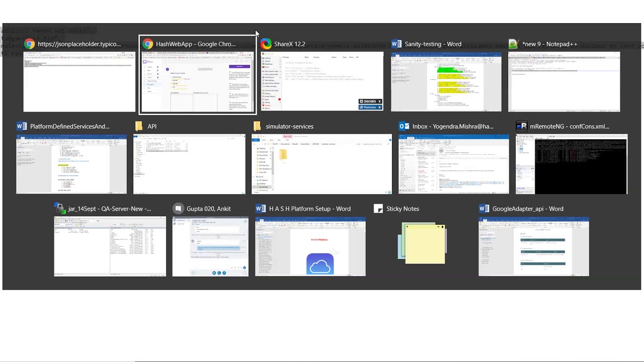Open the *new 9 Notepad++ window thumbnail
Image resolution: width=644 pixels, height=362 pixels.
coord(564,82)
